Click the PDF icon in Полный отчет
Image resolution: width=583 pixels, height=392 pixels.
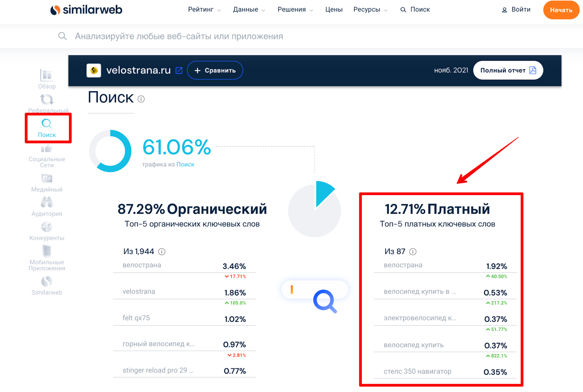[x=533, y=70]
